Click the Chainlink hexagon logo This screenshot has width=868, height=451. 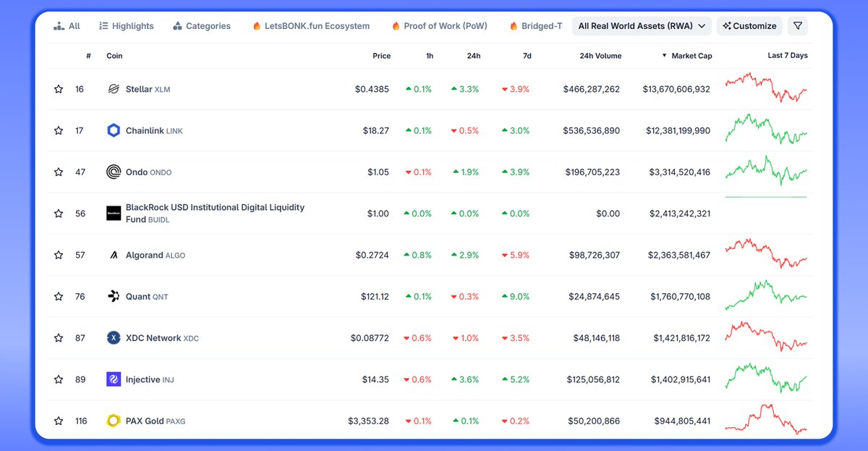coord(114,130)
